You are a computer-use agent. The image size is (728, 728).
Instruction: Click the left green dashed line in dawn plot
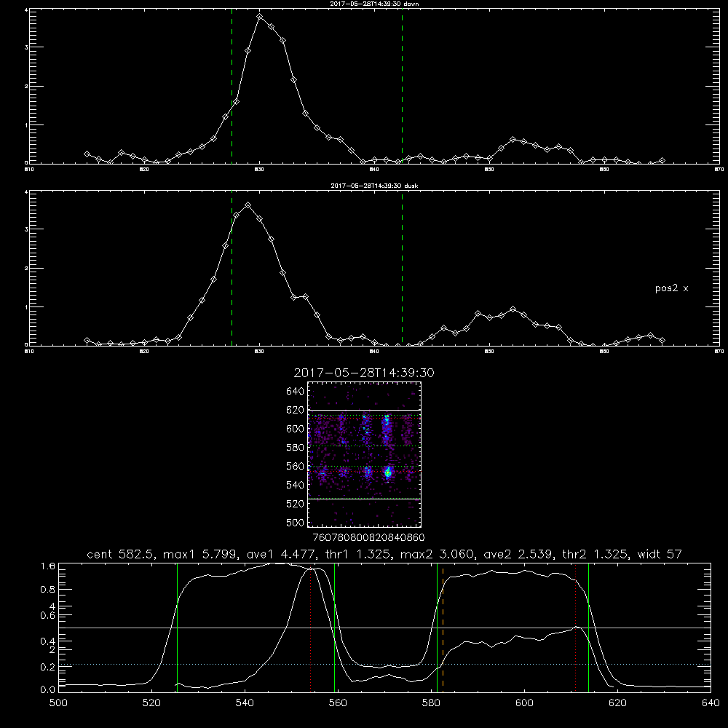click(232, 86)
